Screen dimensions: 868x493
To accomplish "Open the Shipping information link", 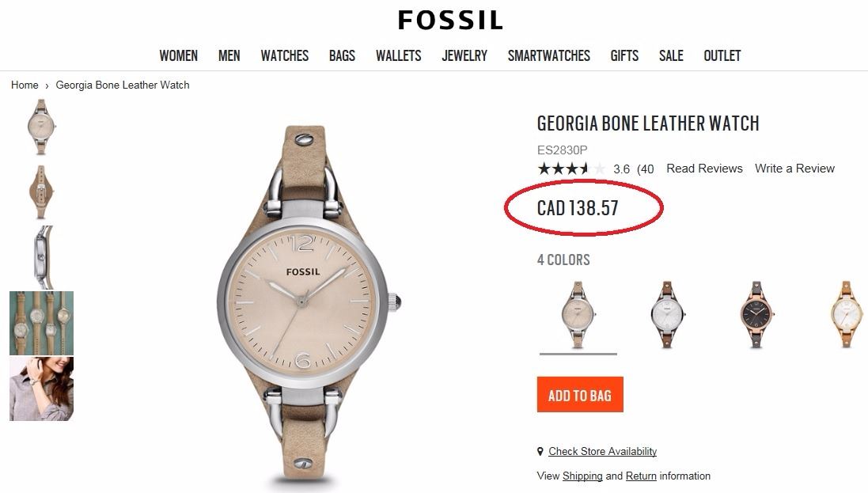I will point(582,476).
